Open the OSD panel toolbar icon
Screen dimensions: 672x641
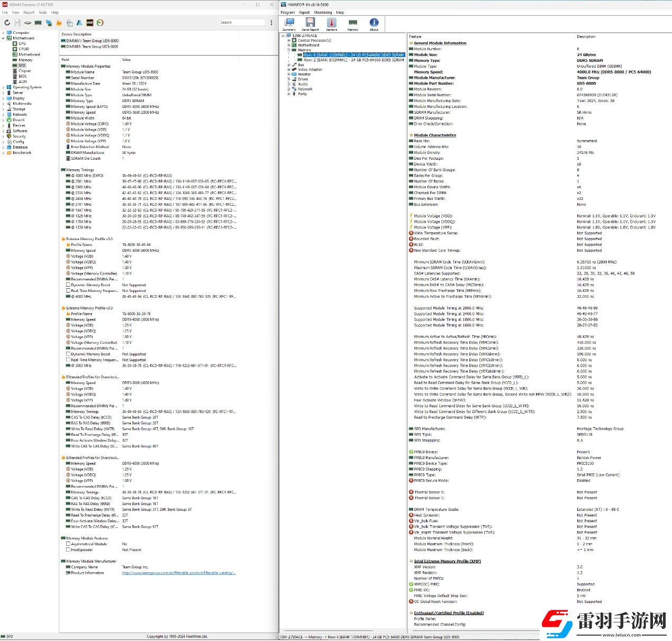coord(90,23)
